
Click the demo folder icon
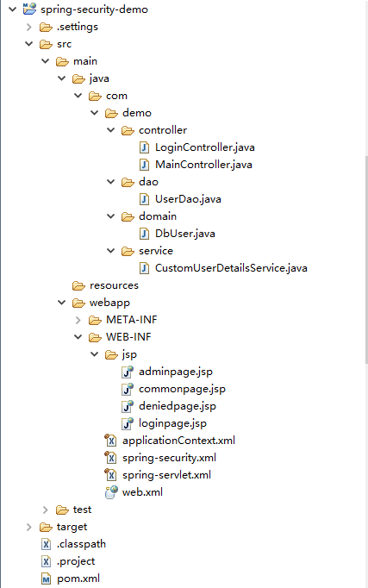[112, 113]
